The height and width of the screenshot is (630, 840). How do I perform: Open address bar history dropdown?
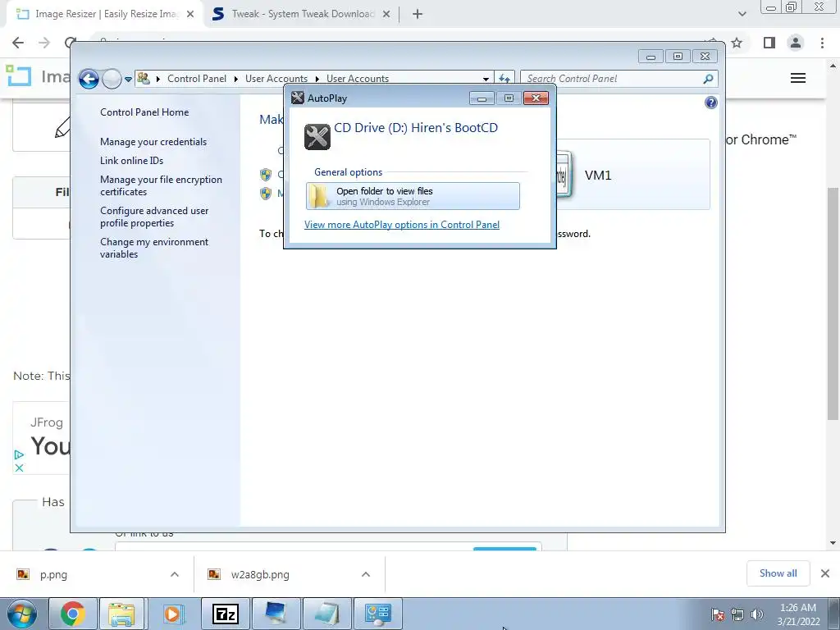click(486, 79)
